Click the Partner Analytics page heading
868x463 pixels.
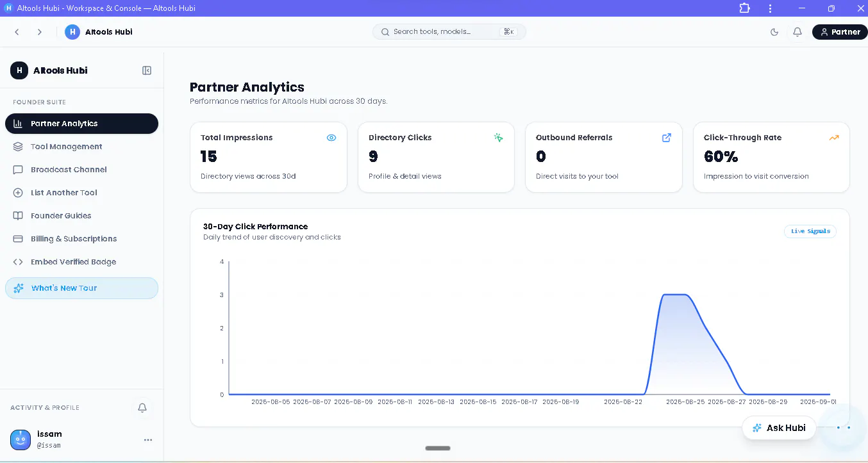click(247, 87)
